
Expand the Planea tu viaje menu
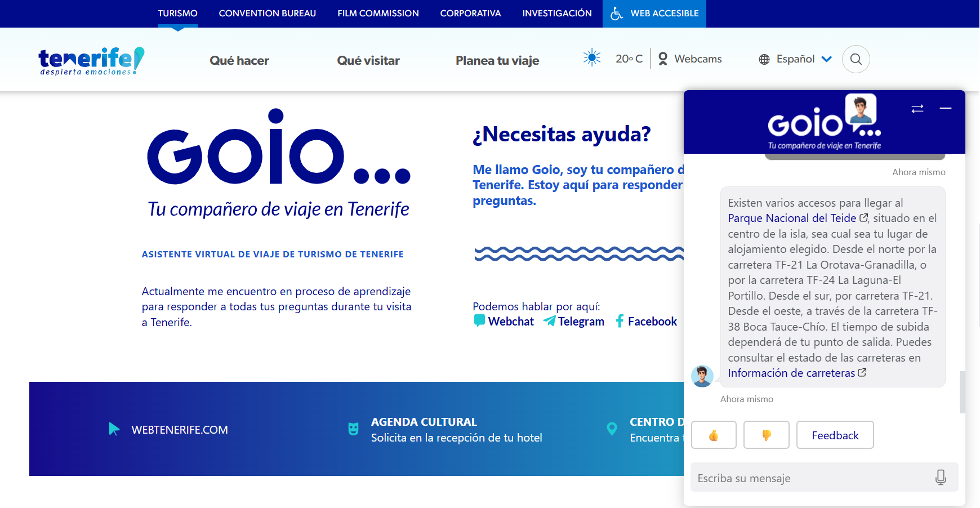click(497, 61)
